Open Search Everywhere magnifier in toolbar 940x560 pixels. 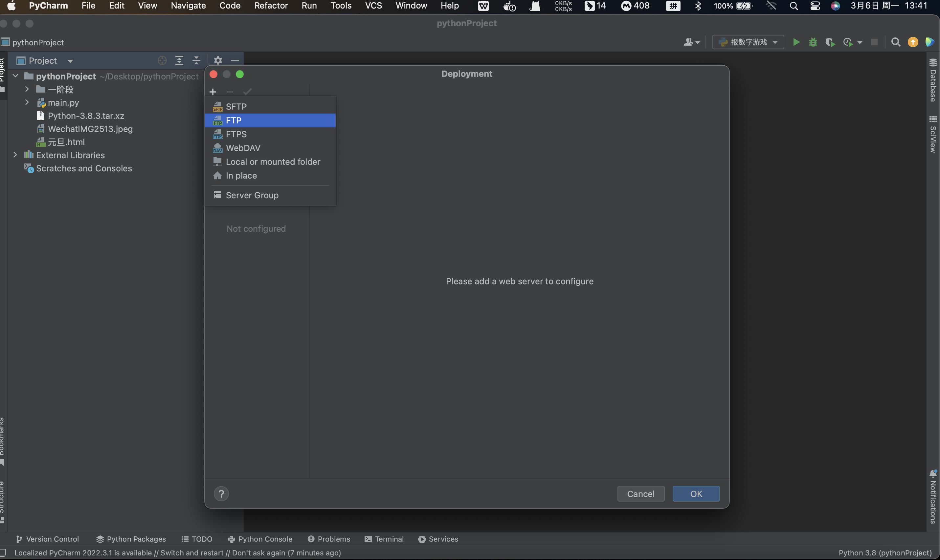tap(895, 42)
